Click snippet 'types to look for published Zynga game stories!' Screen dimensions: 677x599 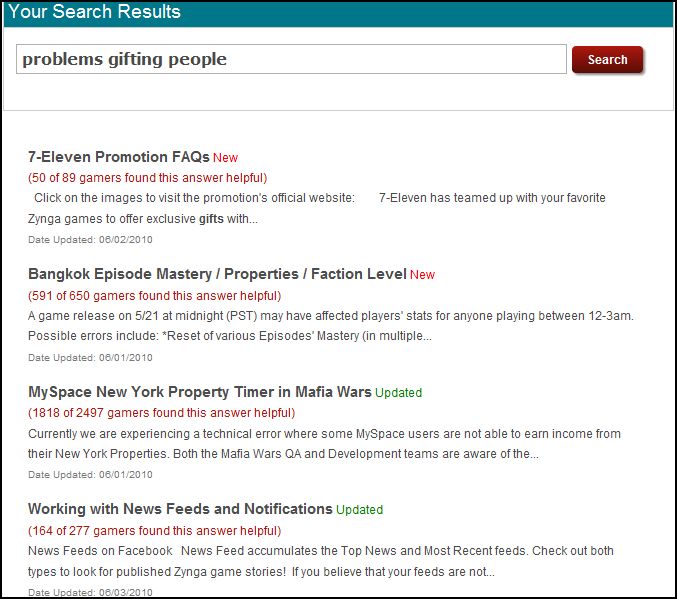157,572
